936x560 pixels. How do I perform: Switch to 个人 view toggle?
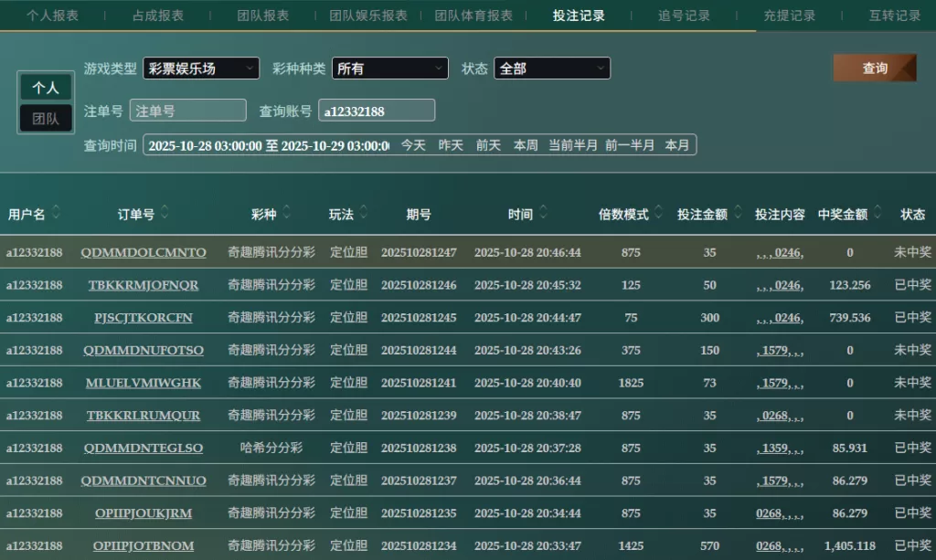(x=46, y=88)
